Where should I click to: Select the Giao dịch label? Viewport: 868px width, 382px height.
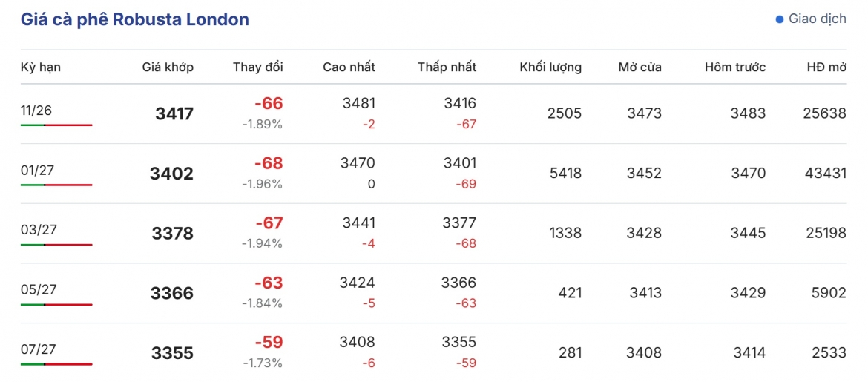tap(817, 19)
